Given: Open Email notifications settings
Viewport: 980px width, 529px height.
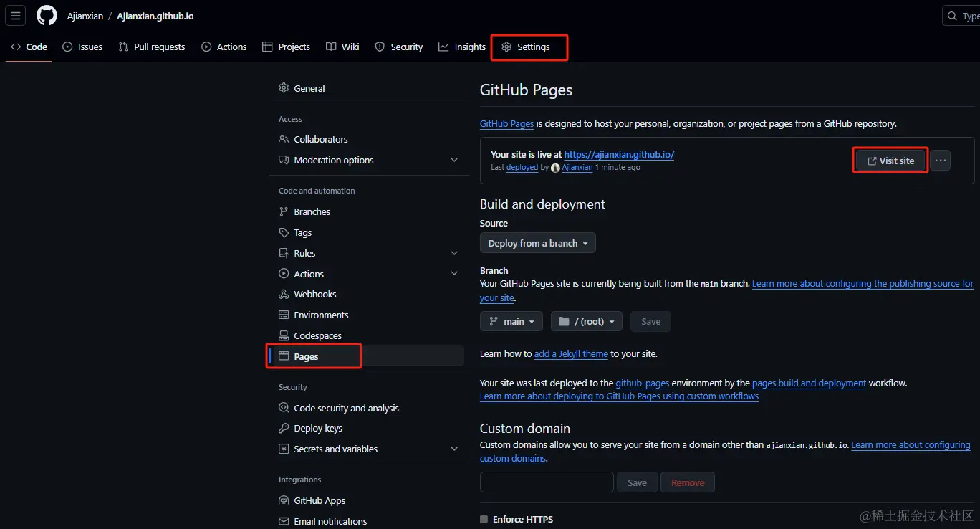Looking at the screenshot, I should (x=367, y=521).
